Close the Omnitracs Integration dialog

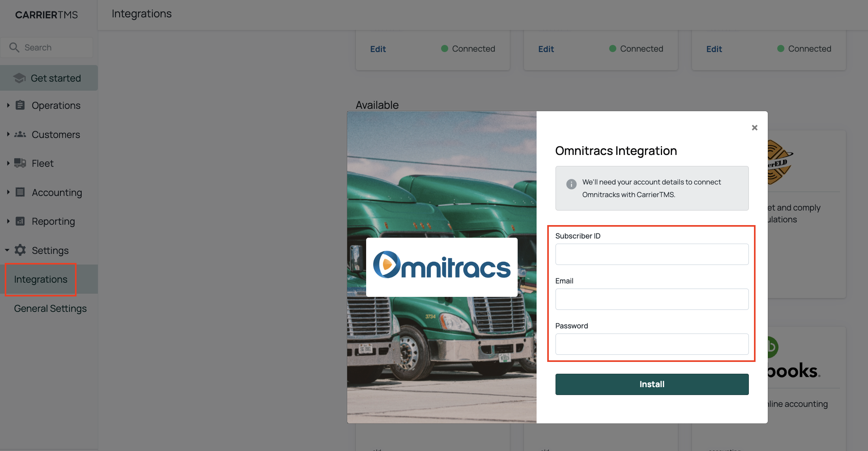pos(754,128)
